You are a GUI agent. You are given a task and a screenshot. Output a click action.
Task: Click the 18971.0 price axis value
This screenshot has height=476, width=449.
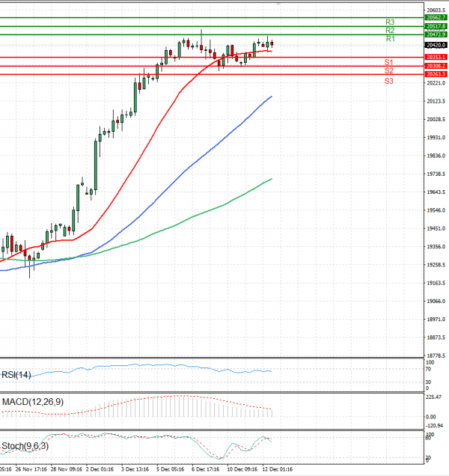pyautogui.click(x=436, y=320)
